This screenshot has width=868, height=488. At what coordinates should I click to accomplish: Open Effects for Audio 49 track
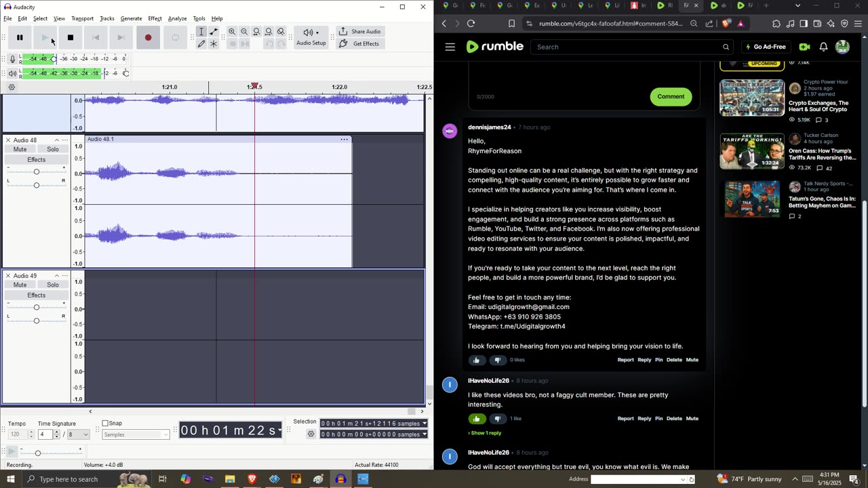[x=37, y=296]
